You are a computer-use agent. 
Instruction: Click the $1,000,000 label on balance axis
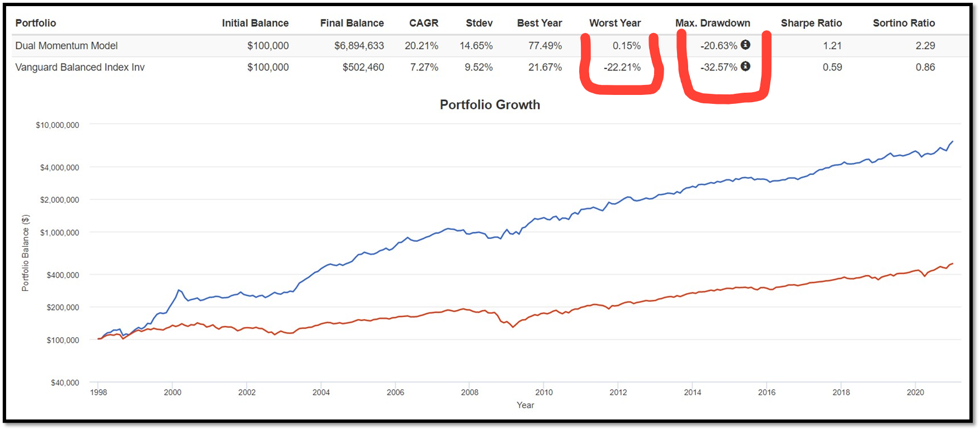[x=59, y=232]
